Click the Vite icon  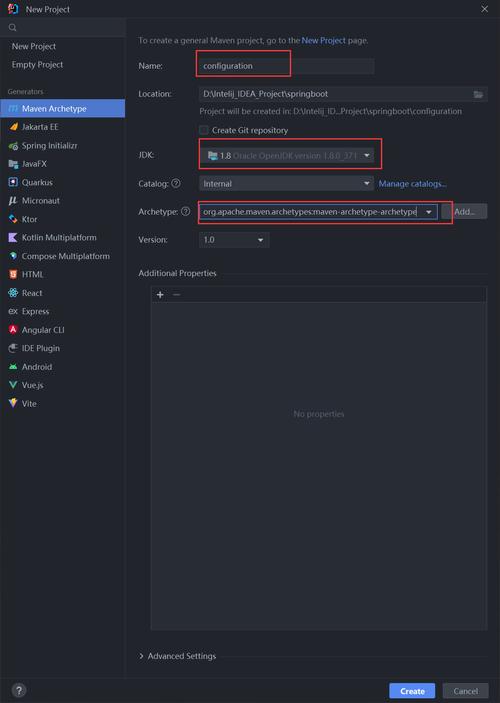tap(13, 403)
